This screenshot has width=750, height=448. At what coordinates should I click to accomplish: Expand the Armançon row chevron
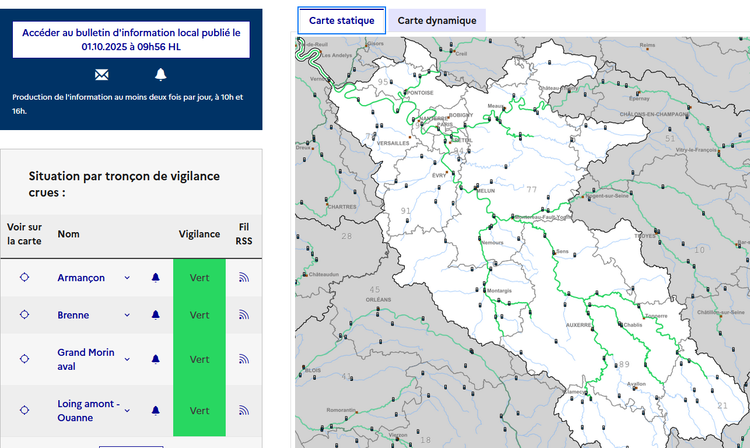coord(127,278)
